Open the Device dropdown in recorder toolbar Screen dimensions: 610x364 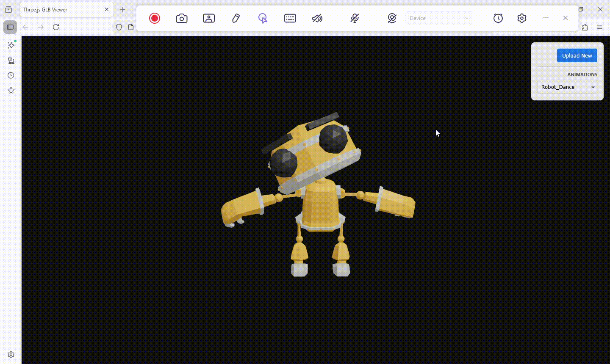tap(439, 18)
